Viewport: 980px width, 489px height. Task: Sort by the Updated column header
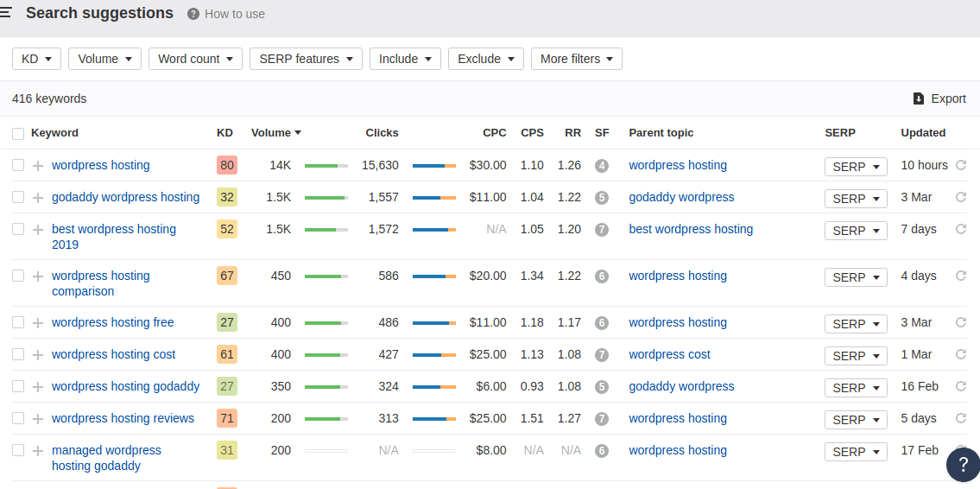(x=923, y=132)
